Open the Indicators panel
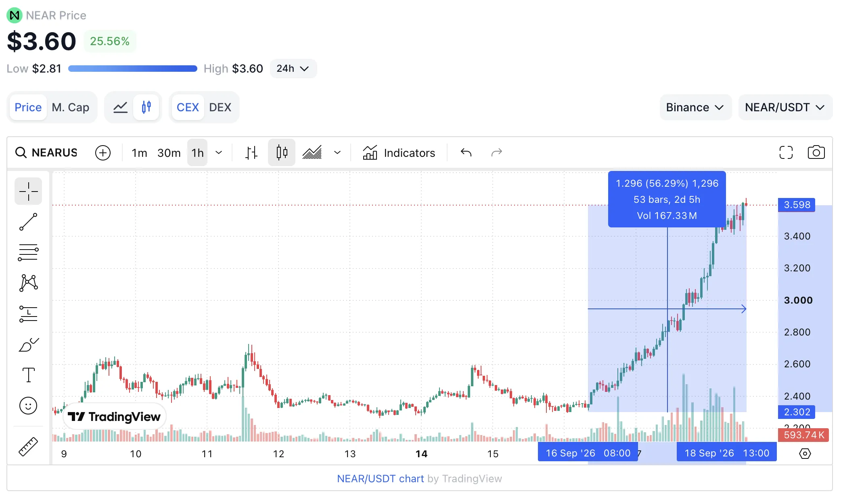 tap(399, 153)
